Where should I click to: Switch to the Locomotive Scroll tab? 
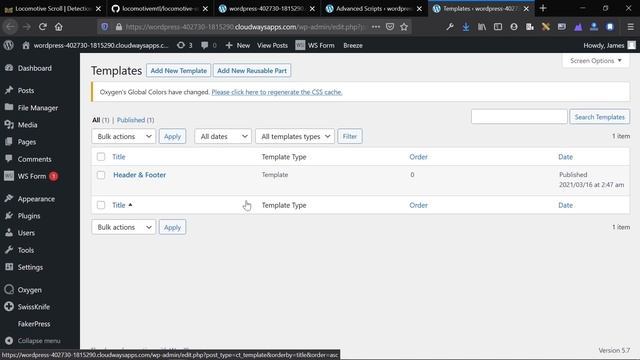coord(52,8)
